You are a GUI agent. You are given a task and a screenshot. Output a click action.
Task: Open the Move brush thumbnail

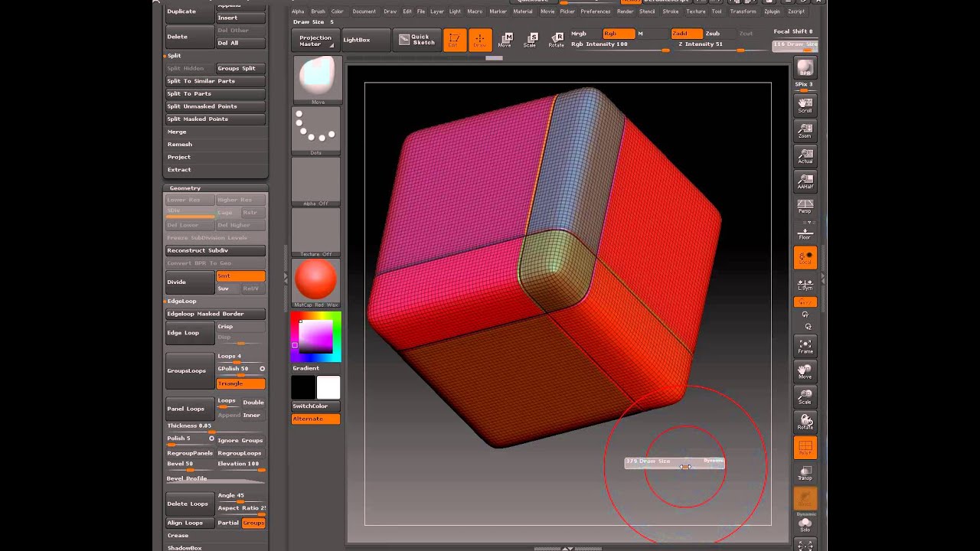click(317, 80)
